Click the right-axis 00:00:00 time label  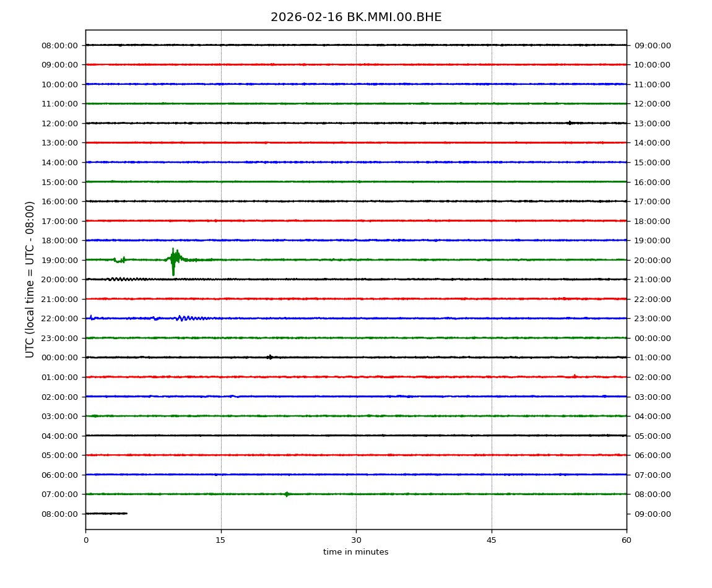coord(652,338)
